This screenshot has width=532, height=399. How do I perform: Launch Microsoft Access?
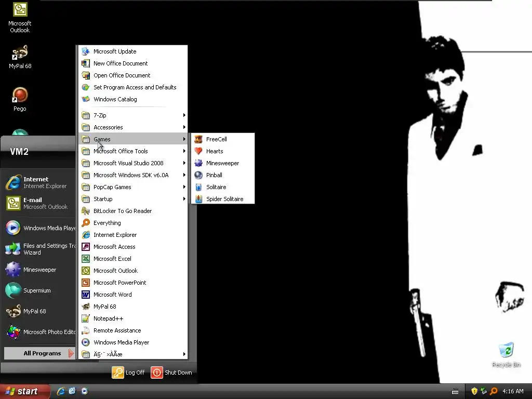[x=133, y=247]
